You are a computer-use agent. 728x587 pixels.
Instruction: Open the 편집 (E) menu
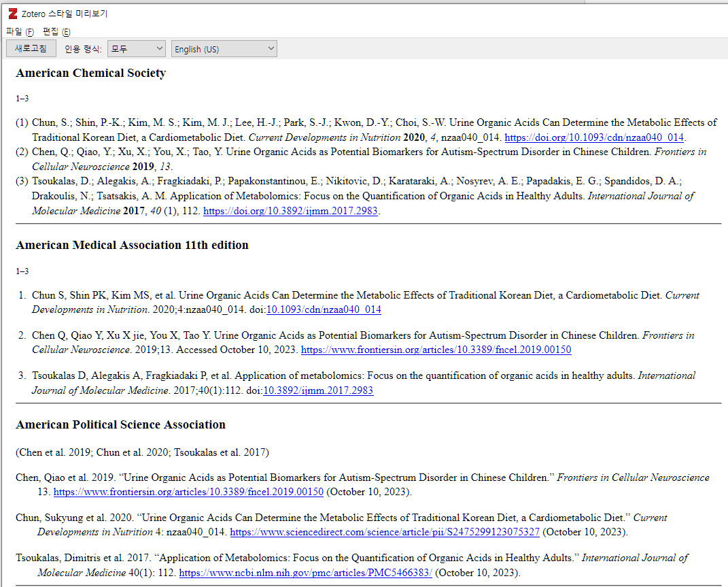tap(56, 31)
